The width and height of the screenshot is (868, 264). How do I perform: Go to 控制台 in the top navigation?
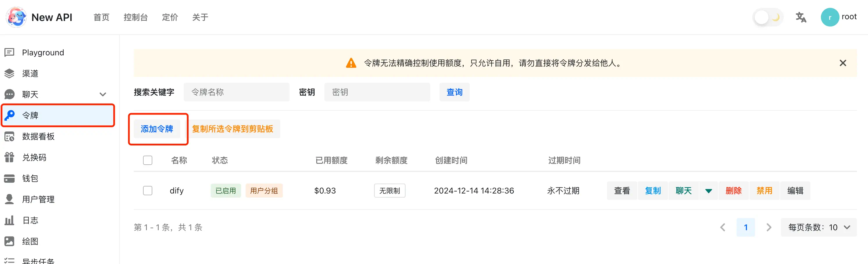coord(136,17)
